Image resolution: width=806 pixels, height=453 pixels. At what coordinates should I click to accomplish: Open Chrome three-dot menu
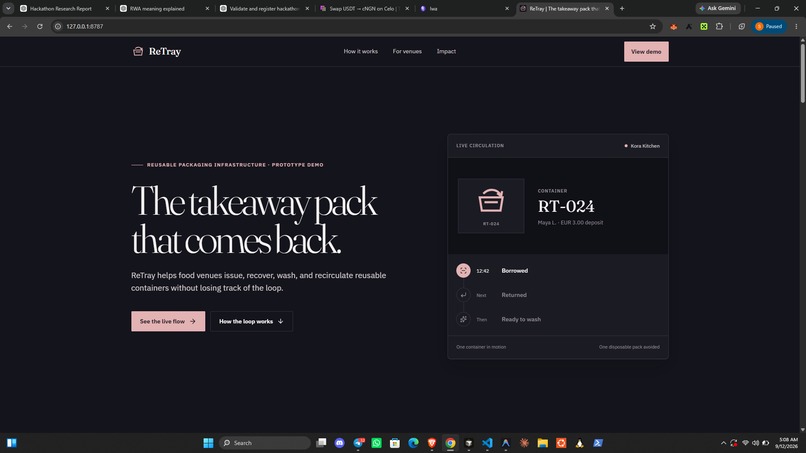(x=796, y=26)
